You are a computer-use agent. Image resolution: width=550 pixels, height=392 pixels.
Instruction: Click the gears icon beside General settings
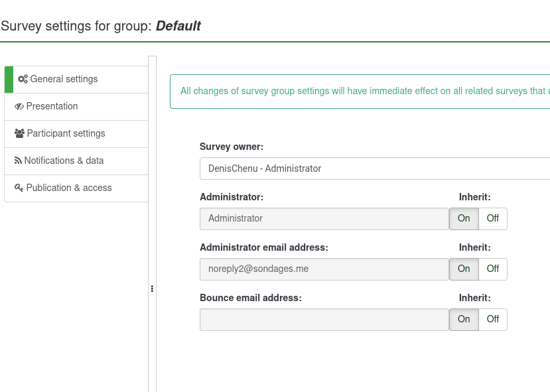[23, 79]
